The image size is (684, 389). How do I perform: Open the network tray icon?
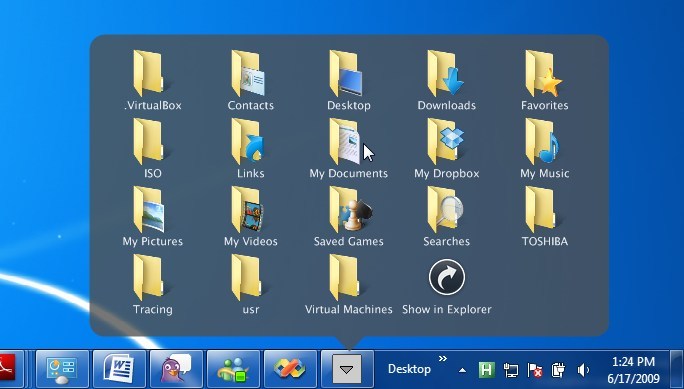click(x=510, y=370)
